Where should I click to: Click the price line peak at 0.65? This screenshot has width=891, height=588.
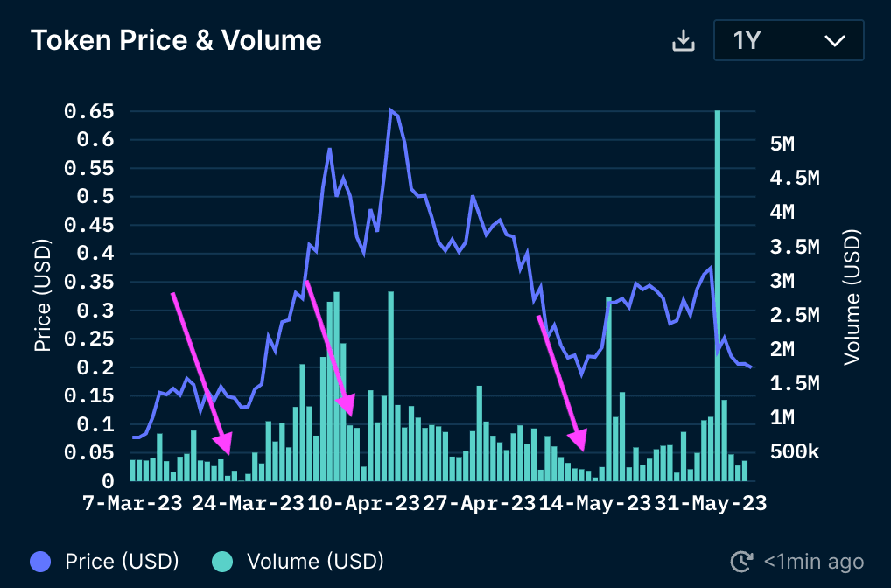[391, 111]
